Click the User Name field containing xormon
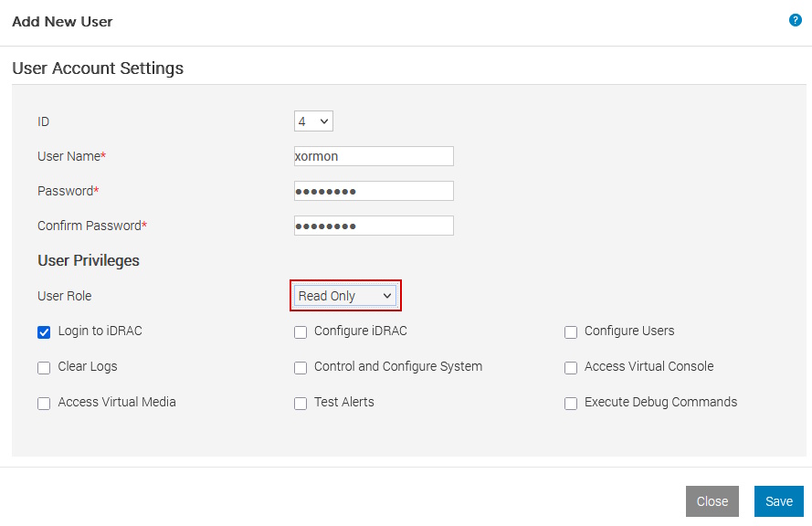812x526 pixels. [x=374, y=156]
